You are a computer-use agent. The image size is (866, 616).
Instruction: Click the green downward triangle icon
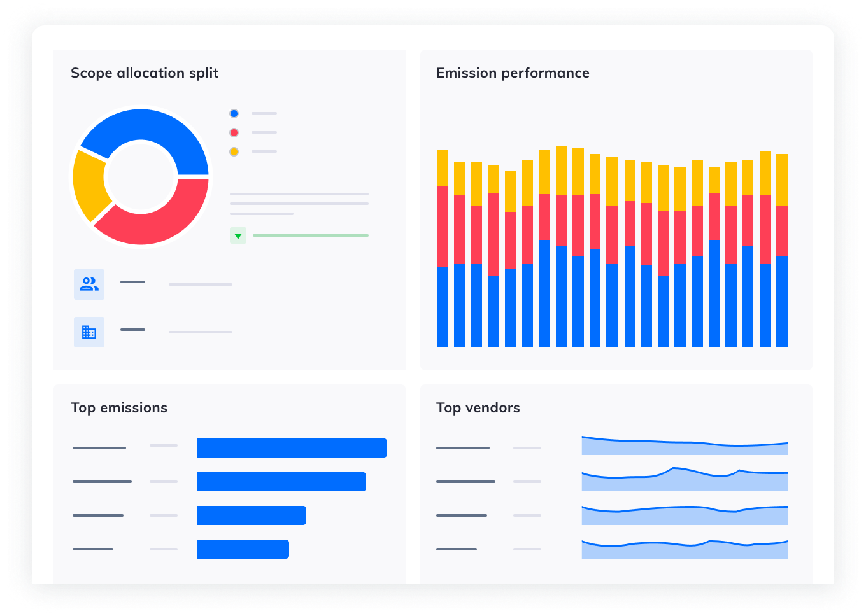click(238, 236)
